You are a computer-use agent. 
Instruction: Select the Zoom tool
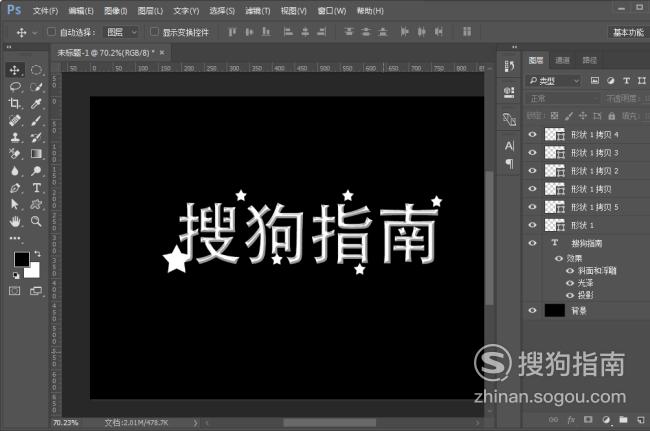coord(36,221)
